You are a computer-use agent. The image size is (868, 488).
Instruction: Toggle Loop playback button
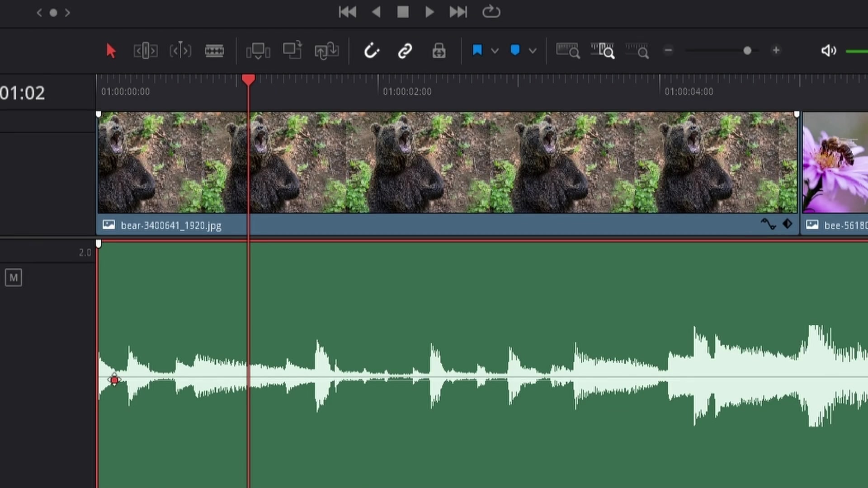[x=491, y=12]
